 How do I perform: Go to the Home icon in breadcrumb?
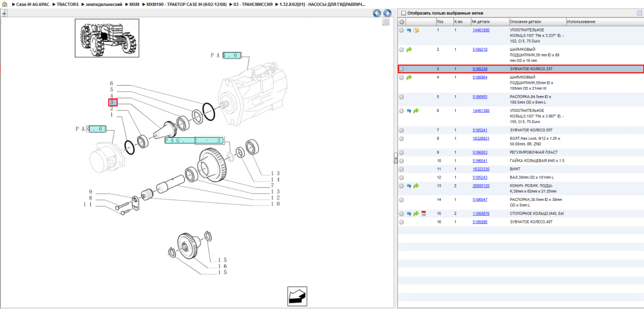tap(5, 4)
